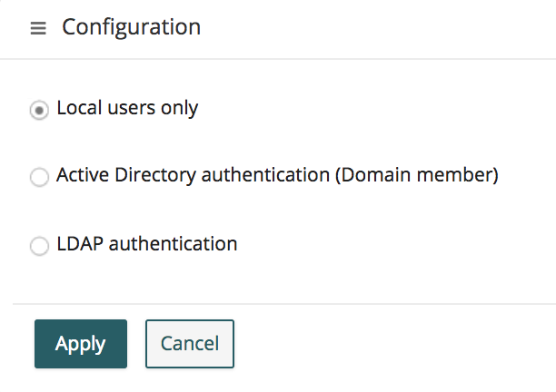
Task: Click the "Local users only" label text
Action: coord(127,108)
